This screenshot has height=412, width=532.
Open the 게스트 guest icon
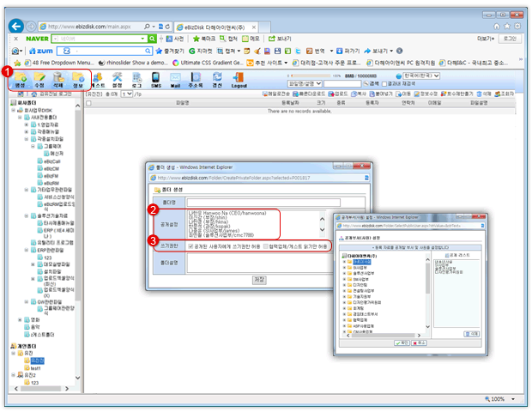[x=99, y=80]
